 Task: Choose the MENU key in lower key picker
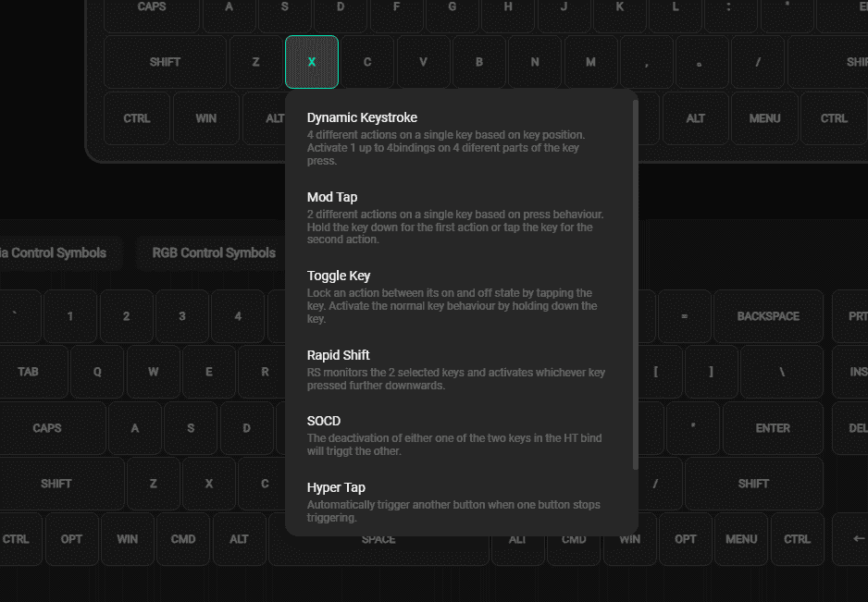pyautogui.click(x=741, y=539)
